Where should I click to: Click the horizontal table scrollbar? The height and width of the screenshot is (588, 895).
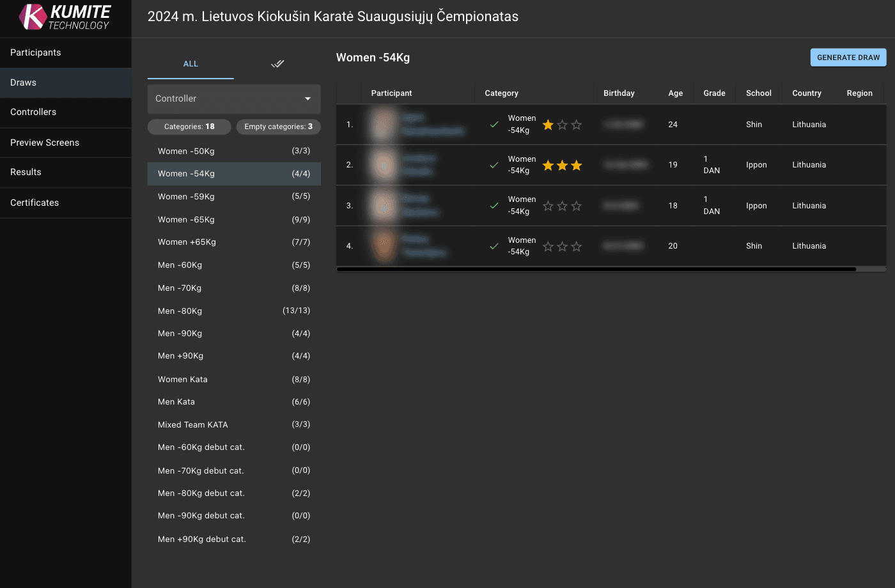click(x=596, y=270)
